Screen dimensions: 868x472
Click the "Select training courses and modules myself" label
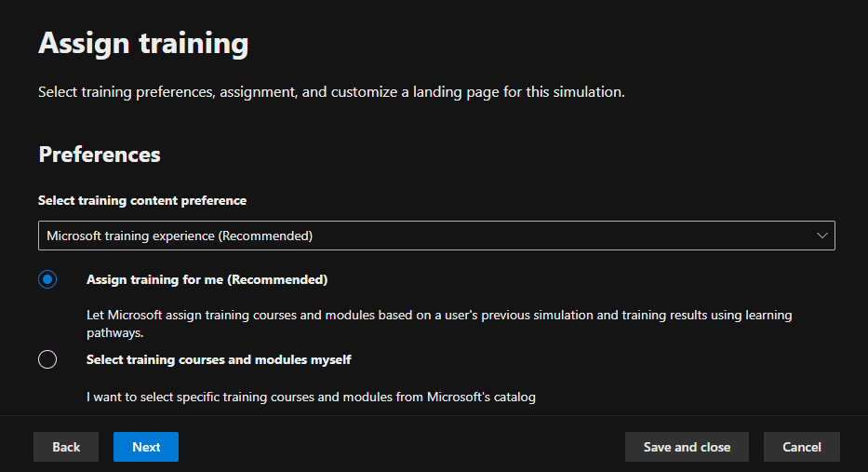point(219,359)
